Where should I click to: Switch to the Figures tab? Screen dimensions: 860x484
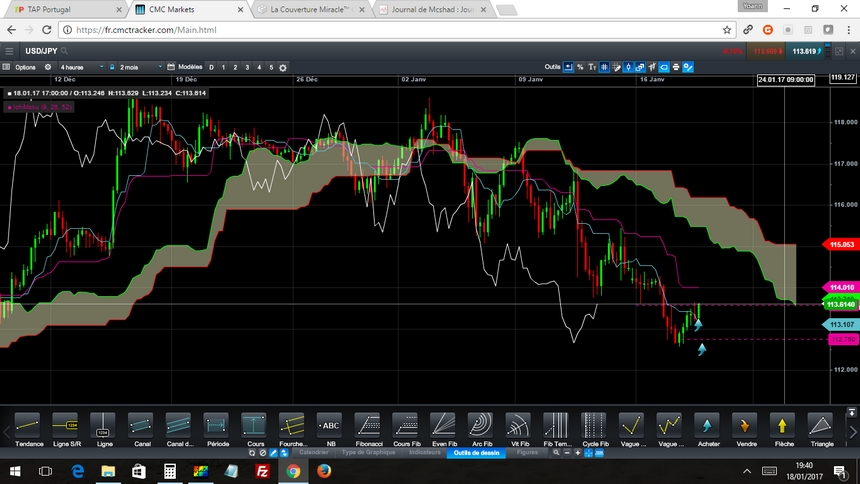(x=527, y=453)
